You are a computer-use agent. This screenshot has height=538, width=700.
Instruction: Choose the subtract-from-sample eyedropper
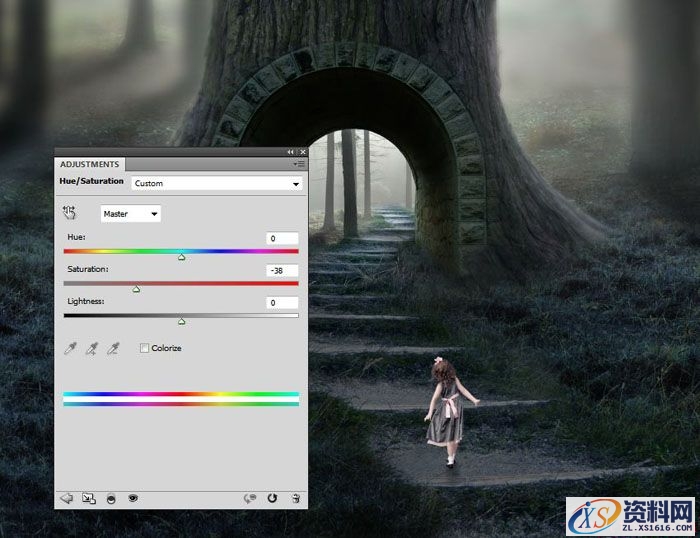(114, 348)
